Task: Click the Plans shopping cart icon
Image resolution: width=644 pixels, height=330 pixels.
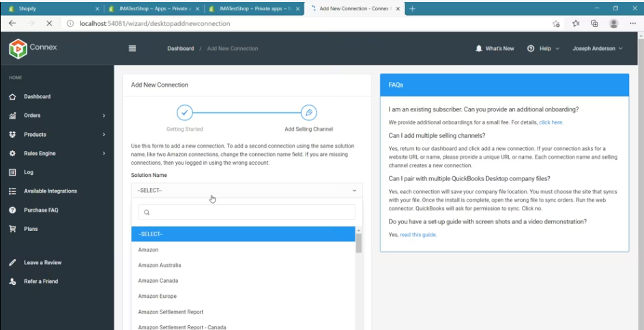Action: tap(12, 229)
